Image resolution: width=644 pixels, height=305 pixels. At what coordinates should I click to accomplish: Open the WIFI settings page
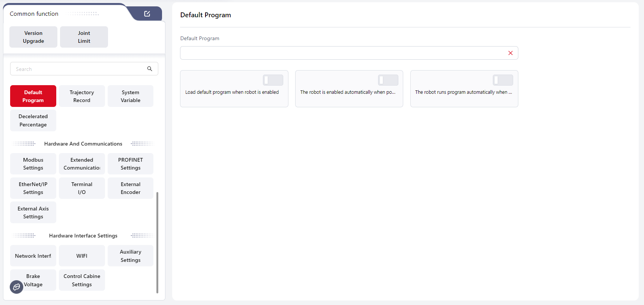[x=82, y=256]
